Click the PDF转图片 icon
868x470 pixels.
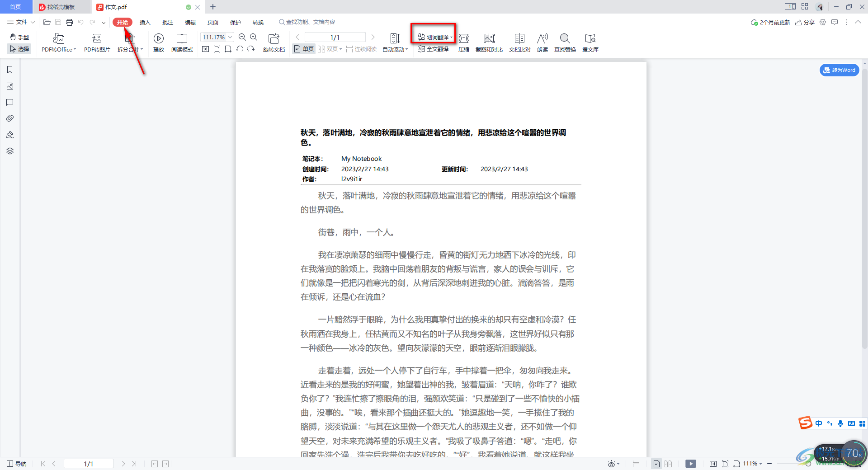click(x=97, y=39)
